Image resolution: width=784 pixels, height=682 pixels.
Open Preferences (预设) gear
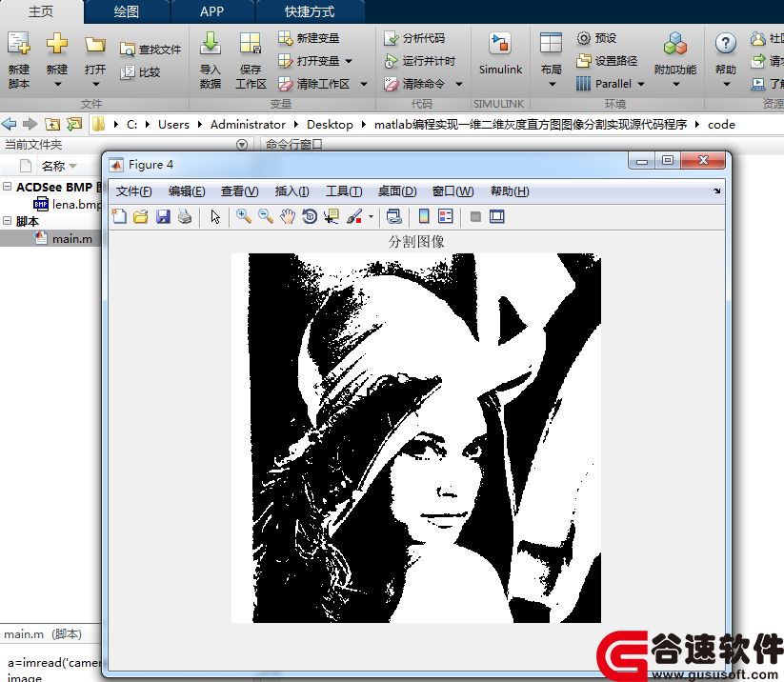(596, 38)
